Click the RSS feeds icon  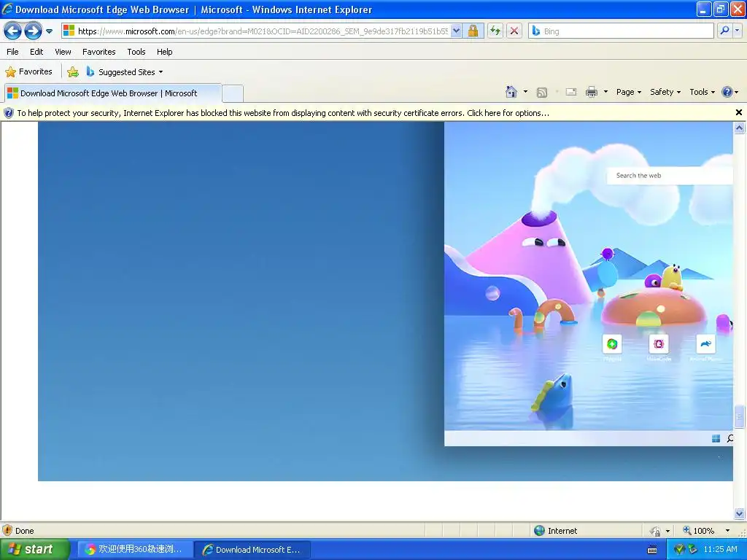tap(542, 93)
